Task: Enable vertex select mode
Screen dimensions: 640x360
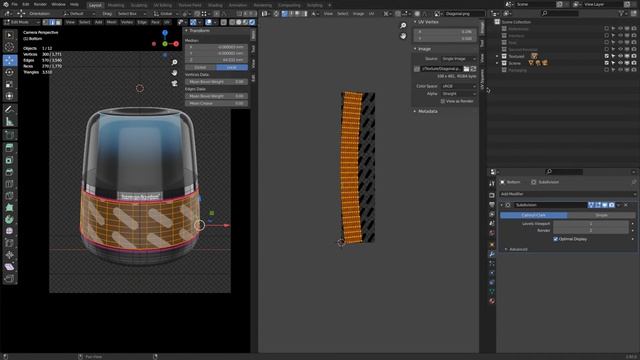Action: point(46,22)
